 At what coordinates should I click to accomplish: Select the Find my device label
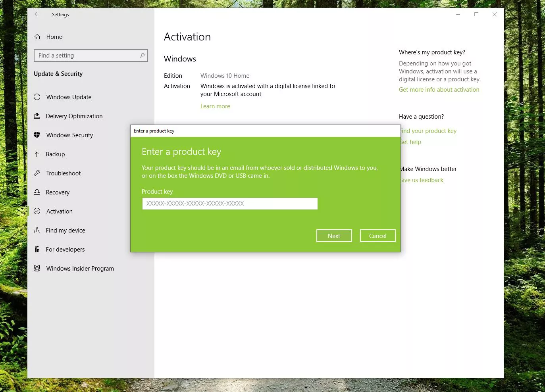click(65, 231)
